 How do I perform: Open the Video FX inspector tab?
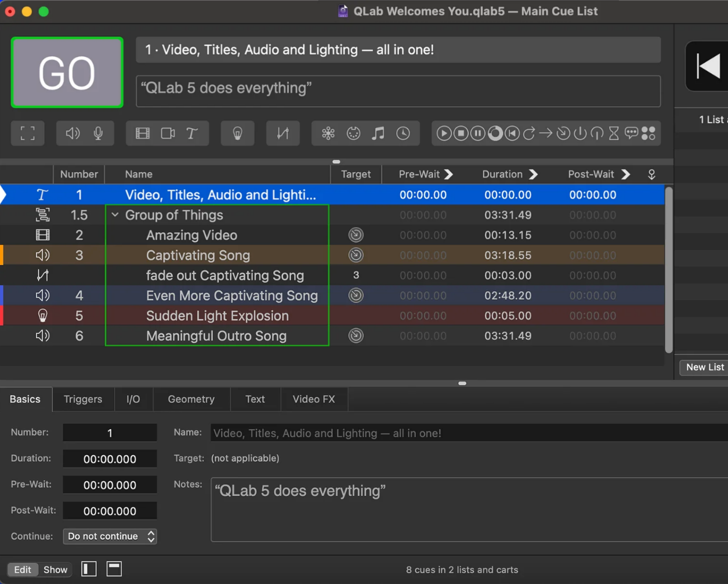pyautogui.click(x=314, y=399)
